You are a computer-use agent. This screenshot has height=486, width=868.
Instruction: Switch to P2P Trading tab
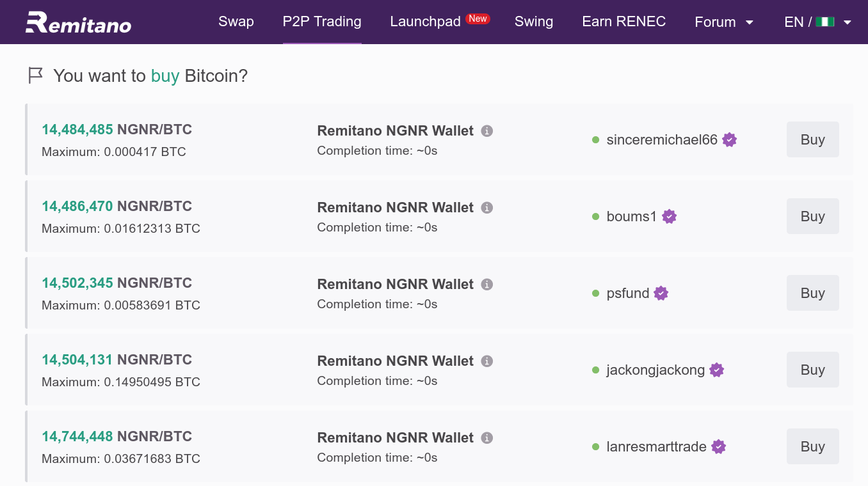[x=322, y=22]
